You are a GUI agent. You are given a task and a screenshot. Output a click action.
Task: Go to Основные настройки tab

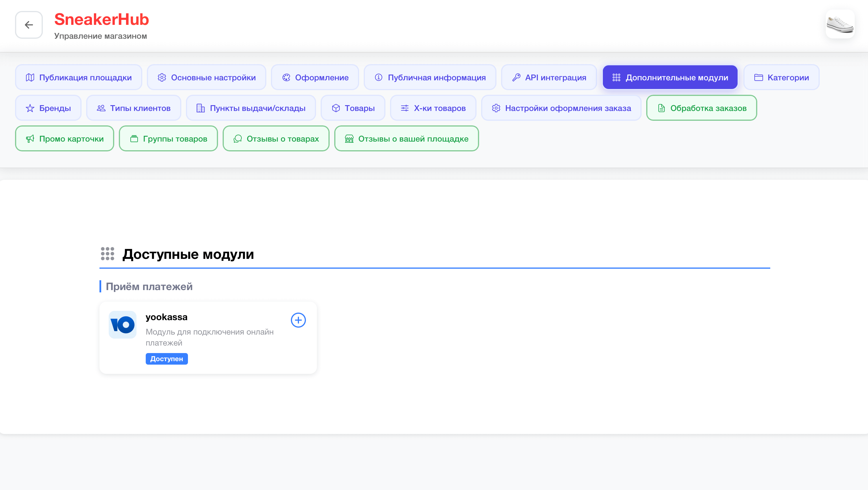(x=206, y=77)
